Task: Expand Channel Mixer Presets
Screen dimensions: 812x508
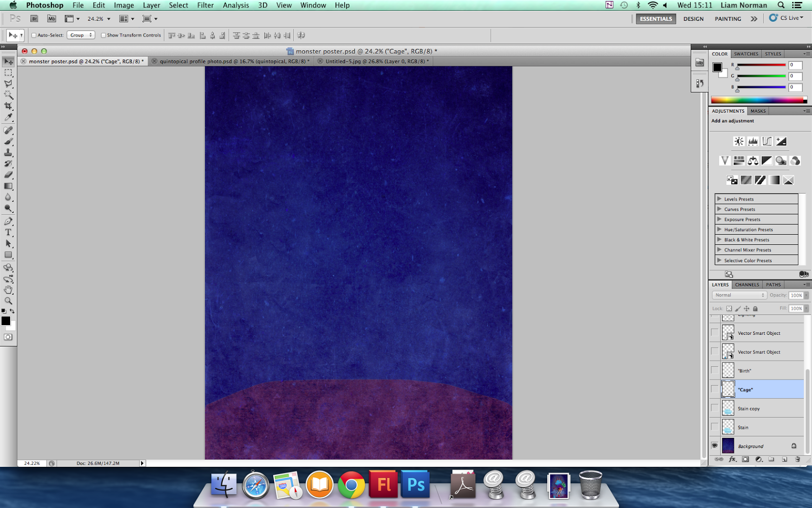Action: [x=719, y=249]
